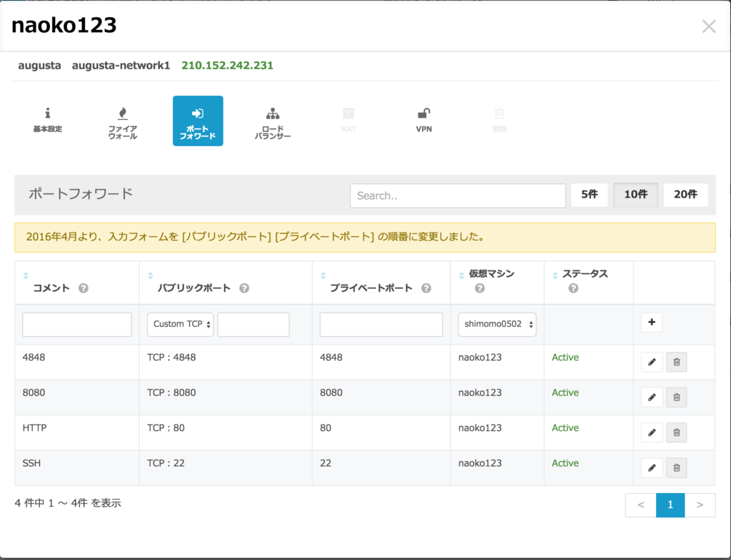Image resolution: width=731 pixels, height=560 pixels.
Task: Open help for パブリックポート column
Action: click(x=244, y=288)
